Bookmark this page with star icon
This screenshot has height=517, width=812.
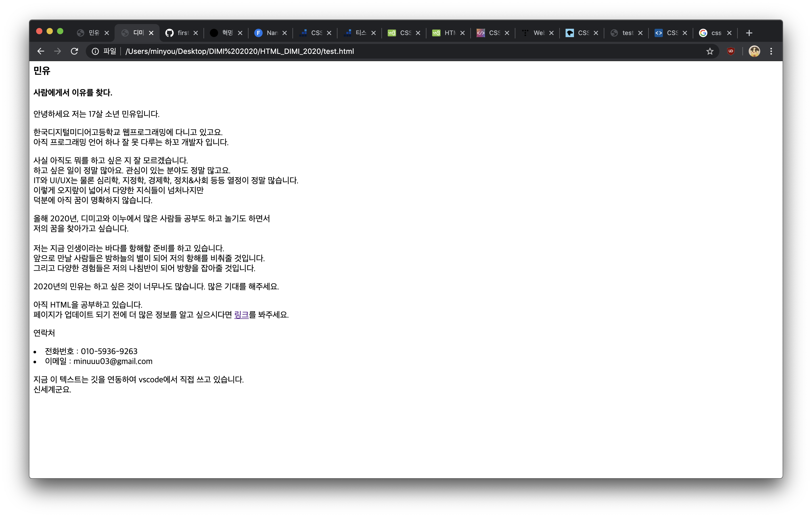(x=710, y=51)
